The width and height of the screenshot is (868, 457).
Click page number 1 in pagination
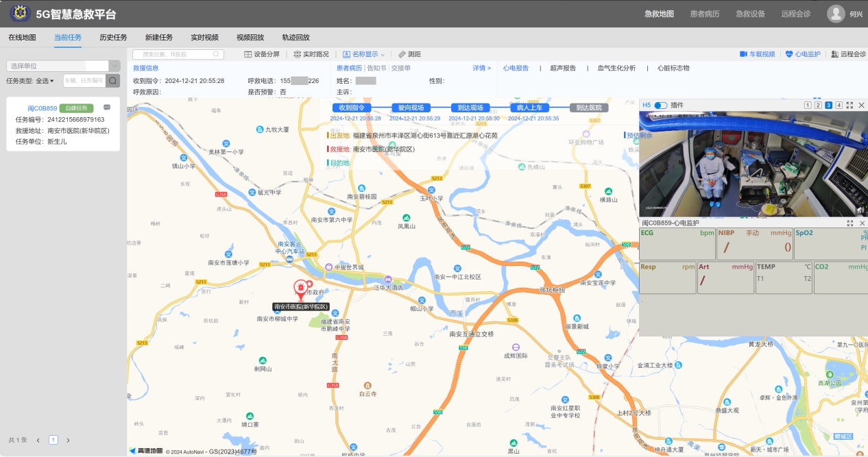pyautogui.click(x=53, y=440)
